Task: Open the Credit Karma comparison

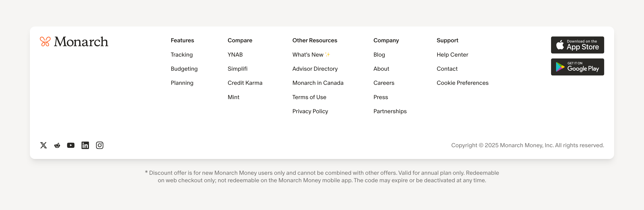Action: [x=245, y=83]
